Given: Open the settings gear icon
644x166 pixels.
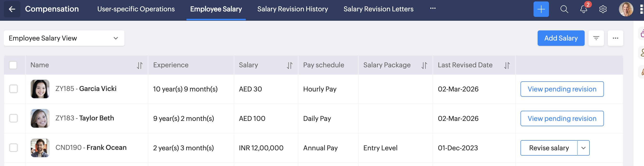Looking at the screenshot, I should 603,9.
